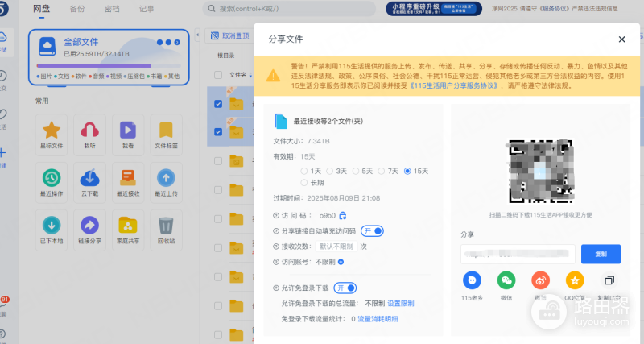Open the three-dot menu on 全部文件 card
644x344 pixels.
pos(169,43)
